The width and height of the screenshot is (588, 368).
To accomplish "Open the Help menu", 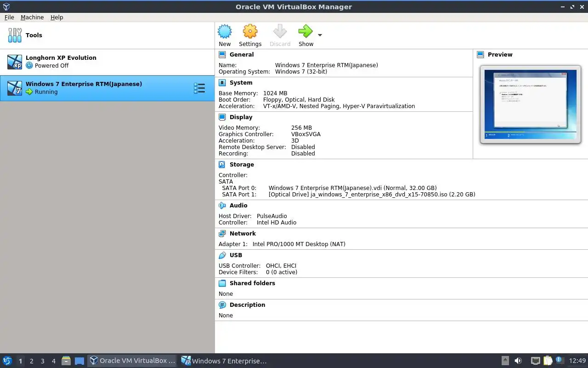I will 57,17.
